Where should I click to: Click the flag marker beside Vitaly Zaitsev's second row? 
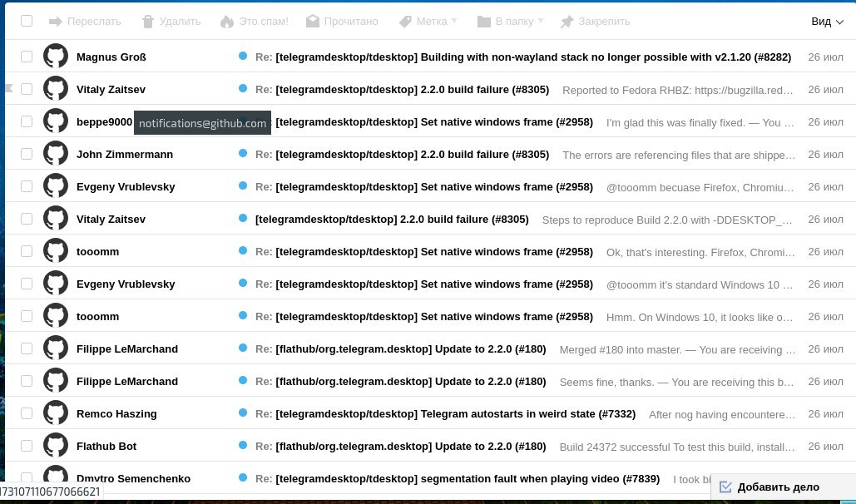[x=9, y=88]
